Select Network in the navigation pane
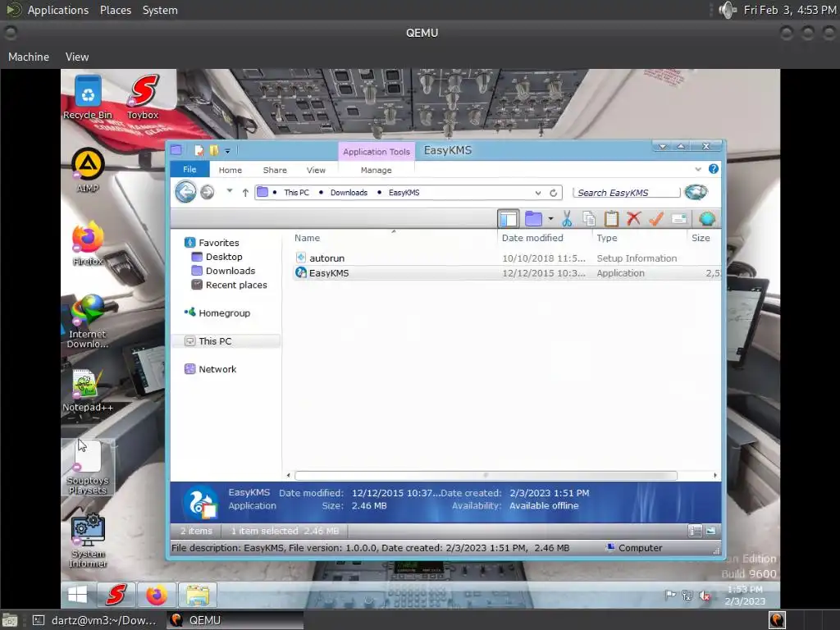Viewport: 840px width, 630px height. [x=217, y=369]
